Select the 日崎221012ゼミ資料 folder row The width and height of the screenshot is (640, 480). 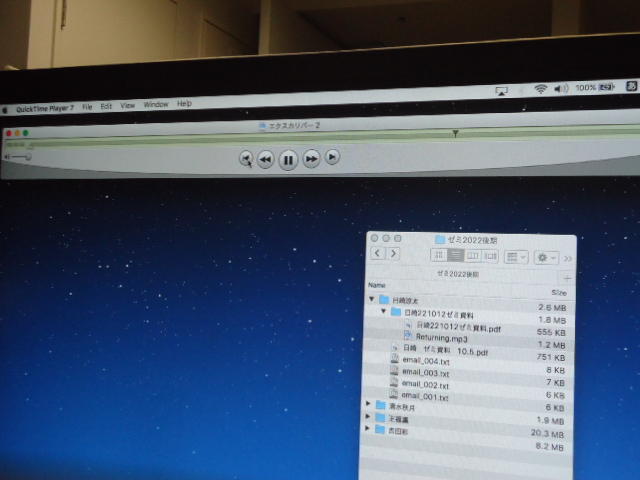[467, 316]
